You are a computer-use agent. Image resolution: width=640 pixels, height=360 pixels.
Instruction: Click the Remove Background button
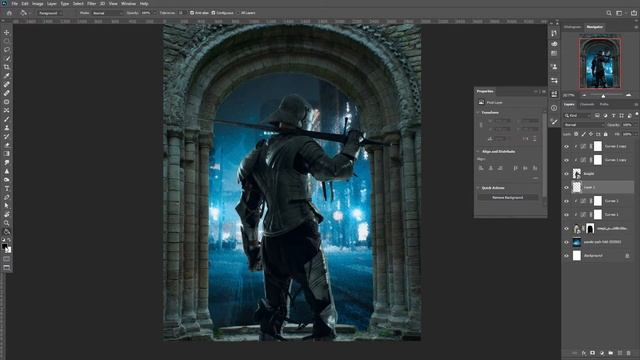point(508,198)
